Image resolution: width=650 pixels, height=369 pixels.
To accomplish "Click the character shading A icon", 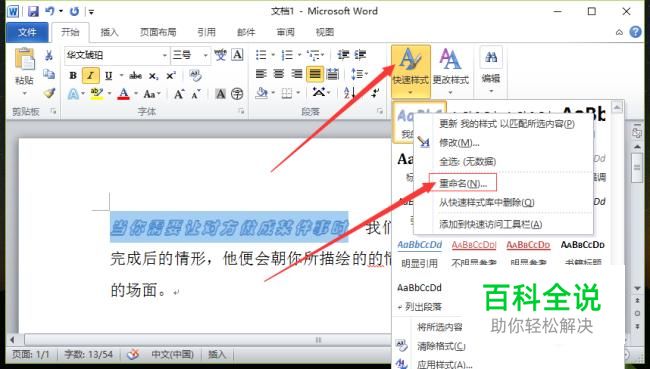I will pos(221,94).
